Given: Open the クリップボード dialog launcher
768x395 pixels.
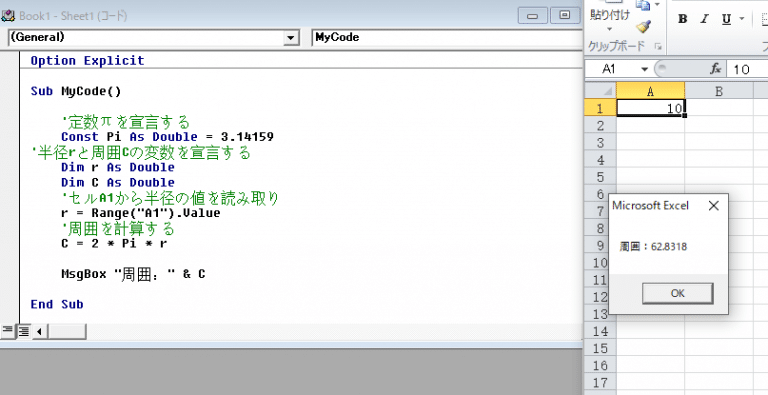Looking at the screenshot, I should [658, 47].
